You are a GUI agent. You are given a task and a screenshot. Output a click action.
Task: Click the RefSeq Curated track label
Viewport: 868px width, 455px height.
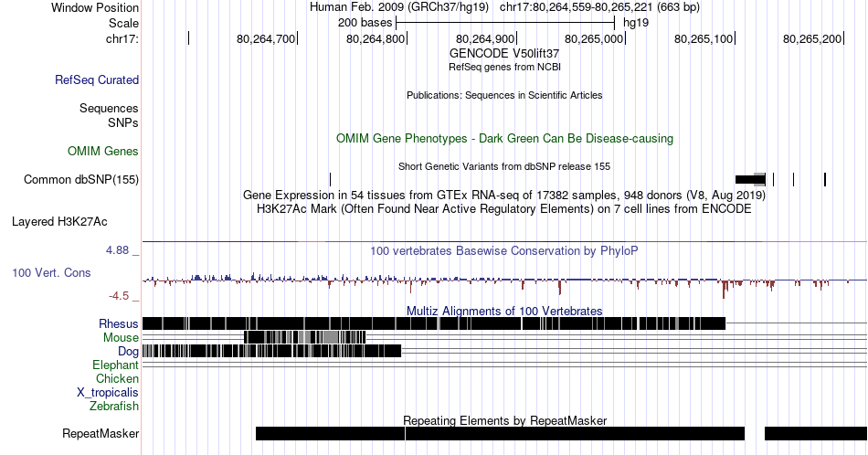pos(97,79)
